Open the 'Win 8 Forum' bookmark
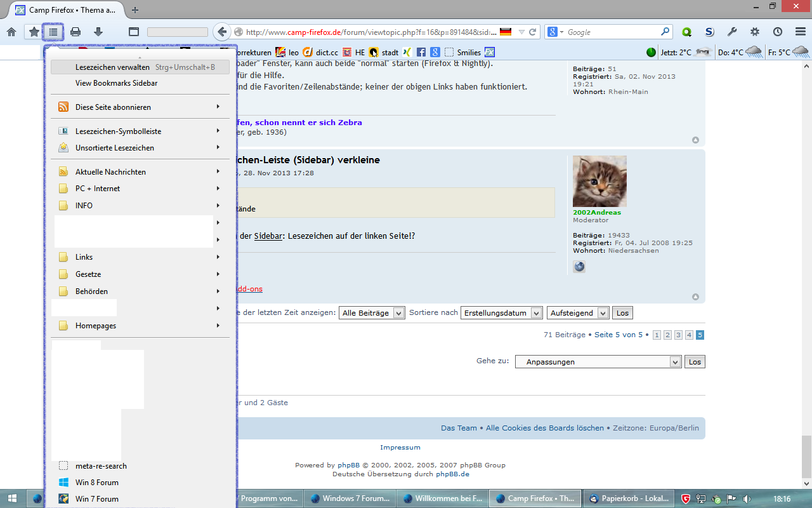The image size is (812, 508). click(140, 483)
